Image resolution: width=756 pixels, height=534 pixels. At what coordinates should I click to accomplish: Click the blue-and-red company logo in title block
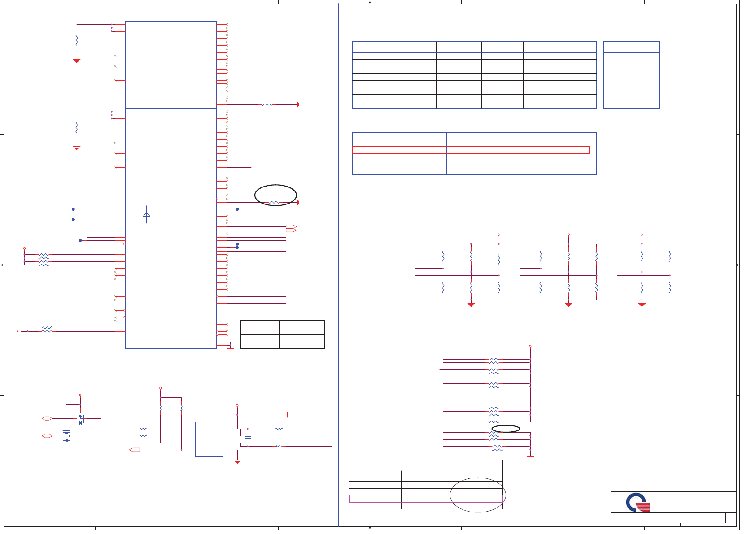coord(638,503)
